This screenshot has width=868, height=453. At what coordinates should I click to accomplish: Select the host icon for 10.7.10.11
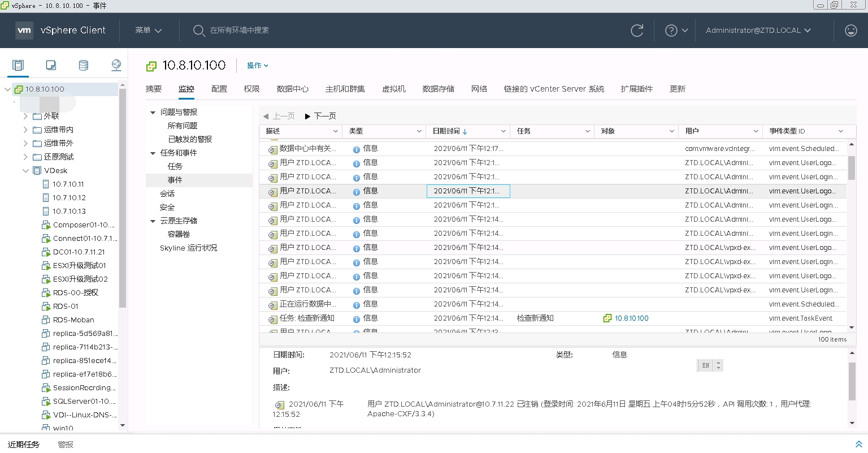click(46, 184)
